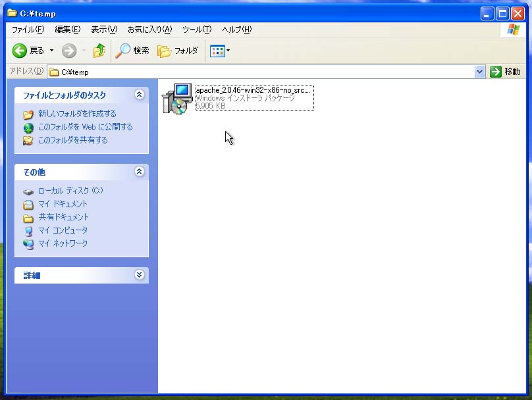Click the Up one folder icon
Image resolution: width=532 pixels, height=400 pixels.
[99, 51]
